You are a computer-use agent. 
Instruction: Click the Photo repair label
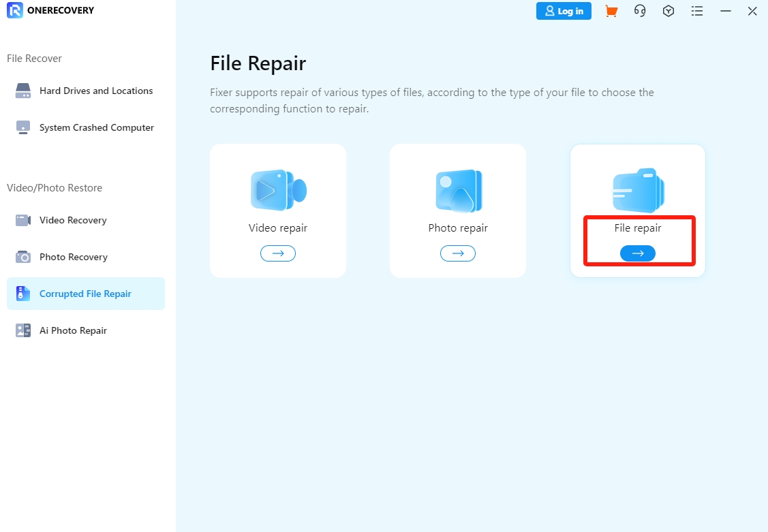tap(458, 228)
